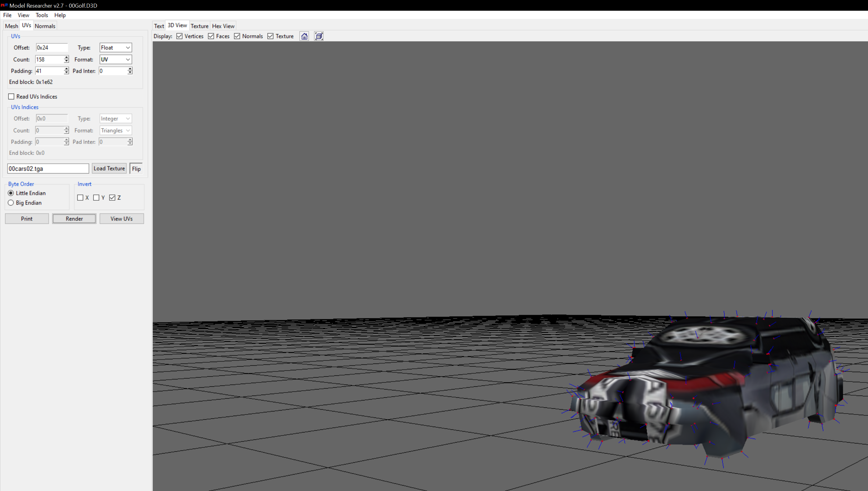The image size is (868, 491).
Task: Click the Model Researcher app icon in title bar
Action: 4,5
